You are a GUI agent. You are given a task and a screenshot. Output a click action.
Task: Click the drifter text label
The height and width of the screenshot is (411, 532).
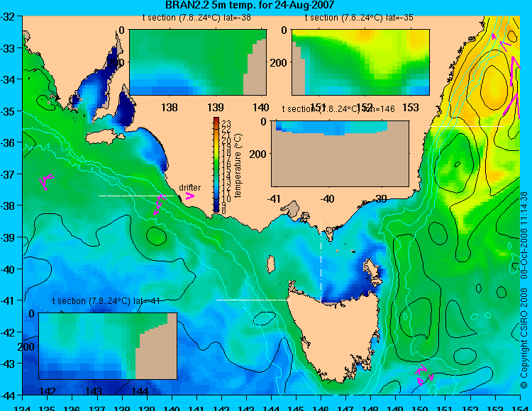[189, 187]
